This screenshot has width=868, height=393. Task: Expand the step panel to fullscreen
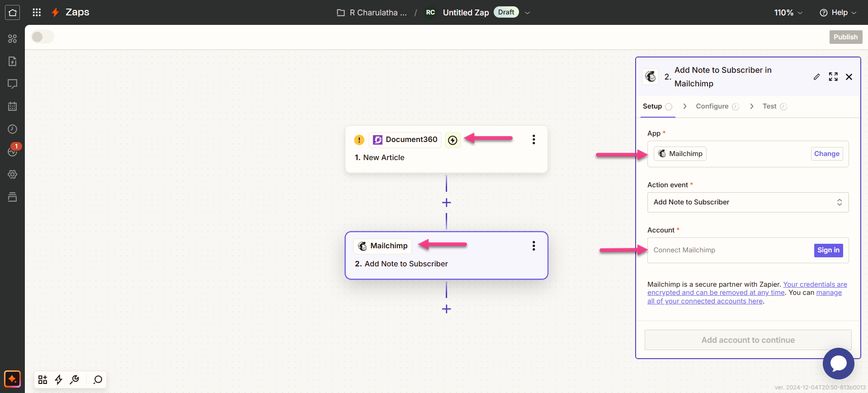pos(833,77)
